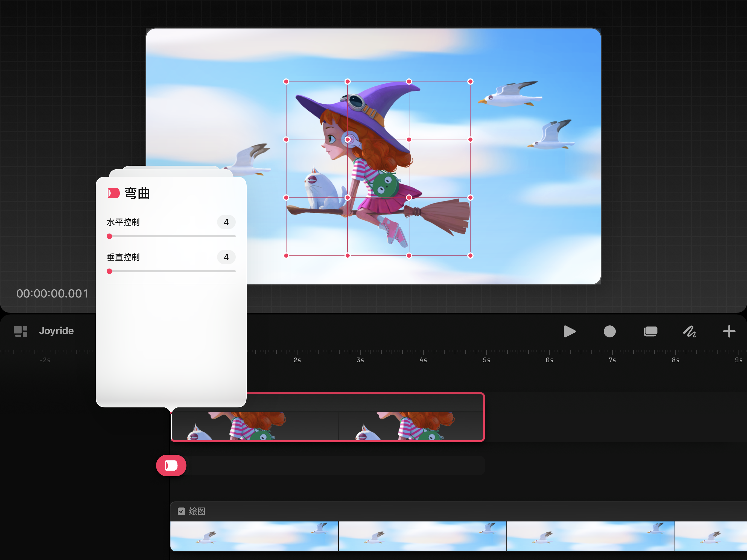Open the gallery grid icon beside Joyride
The width and height of the screenshot is (747, 560).
tap(20, 331)
